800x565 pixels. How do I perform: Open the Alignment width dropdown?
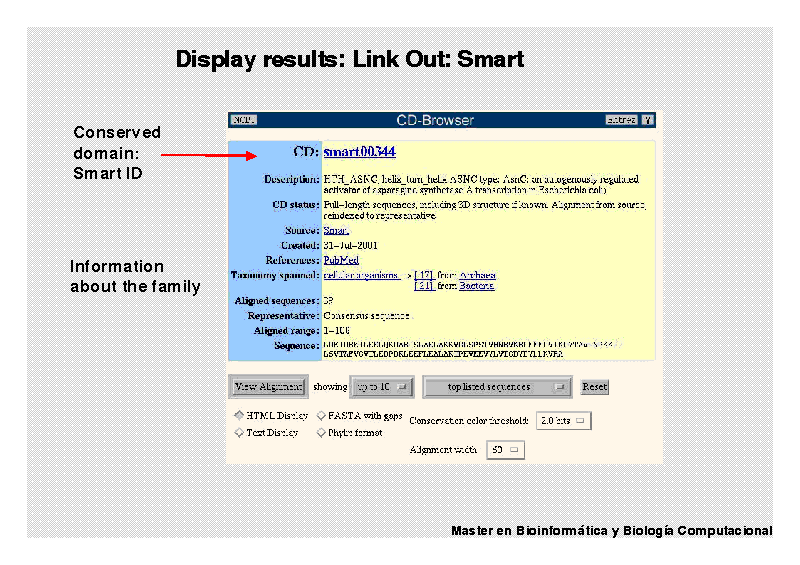[505, 450]
